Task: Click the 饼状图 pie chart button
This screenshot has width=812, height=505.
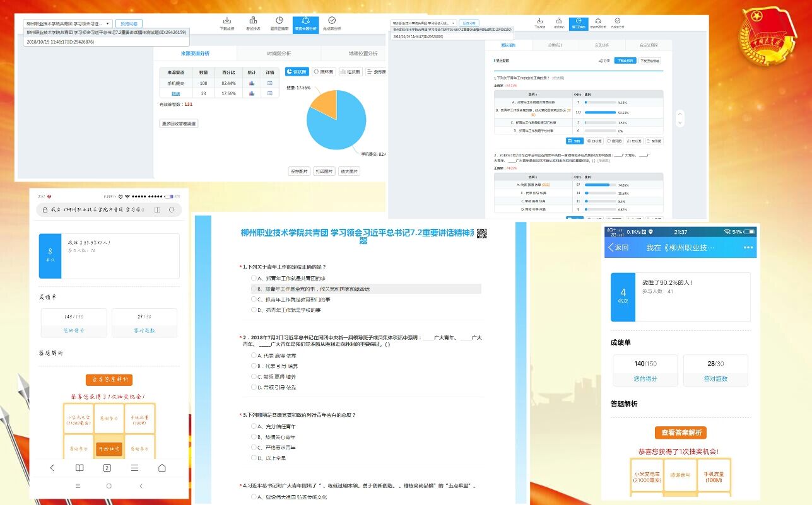Action: coord(296,72)
